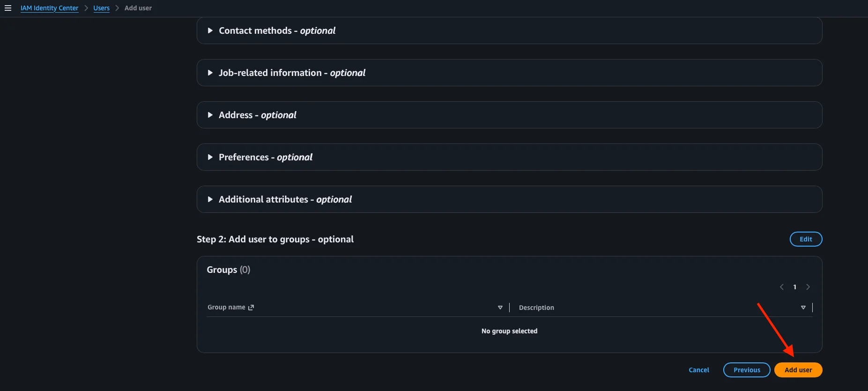Expand the Address optional section
Screen dimensions: 868x391
click(x=509, y=115)
